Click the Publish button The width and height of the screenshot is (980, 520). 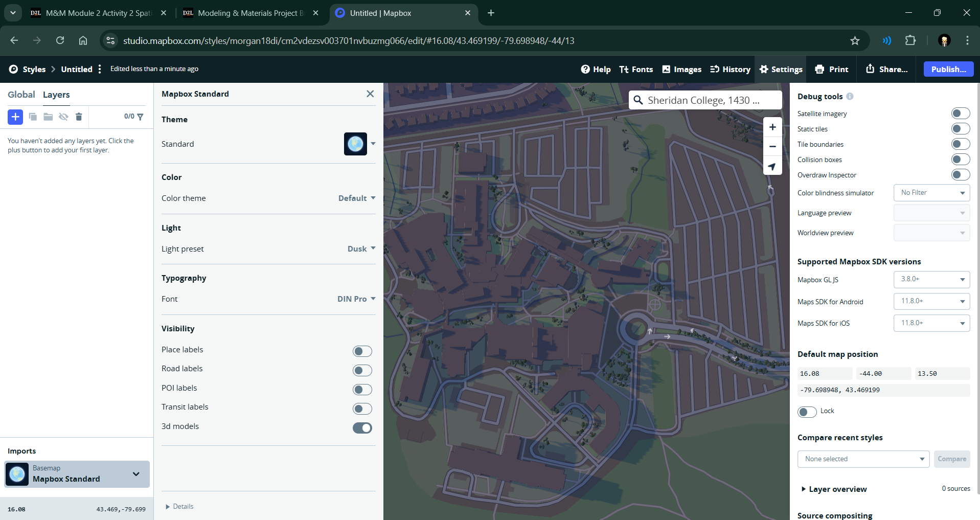coord(948,69)
